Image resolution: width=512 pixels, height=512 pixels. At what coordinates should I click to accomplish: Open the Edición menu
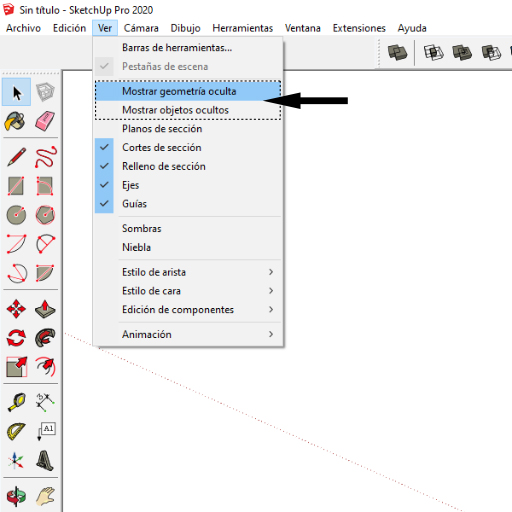pos(69,28)
